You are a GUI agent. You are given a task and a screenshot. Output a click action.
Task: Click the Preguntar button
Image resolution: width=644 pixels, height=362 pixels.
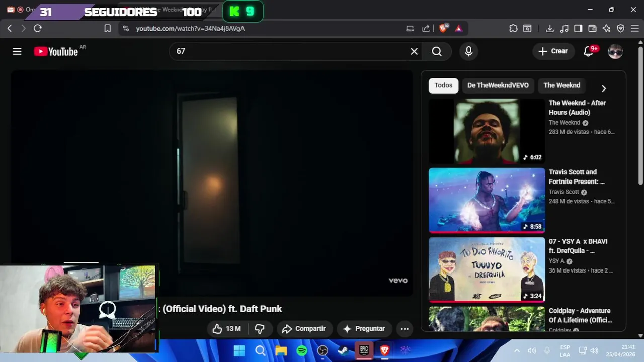click(364, 329)
